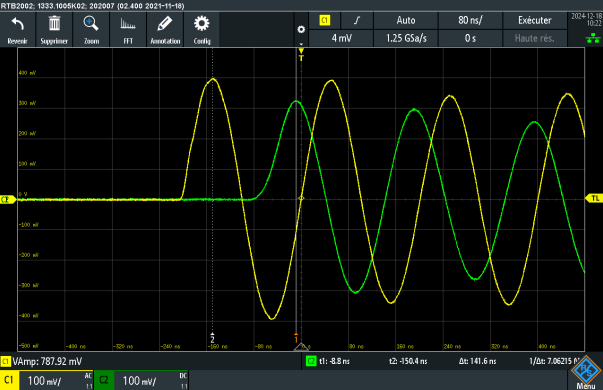Click the VAmp: 787.92 mV measurement
Screen dimensions: 603x390
coord(47,361)
